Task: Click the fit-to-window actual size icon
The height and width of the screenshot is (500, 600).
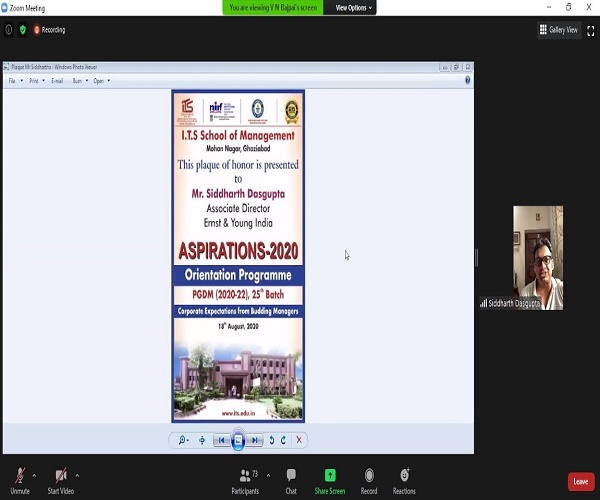Action: tap(202, 440)
